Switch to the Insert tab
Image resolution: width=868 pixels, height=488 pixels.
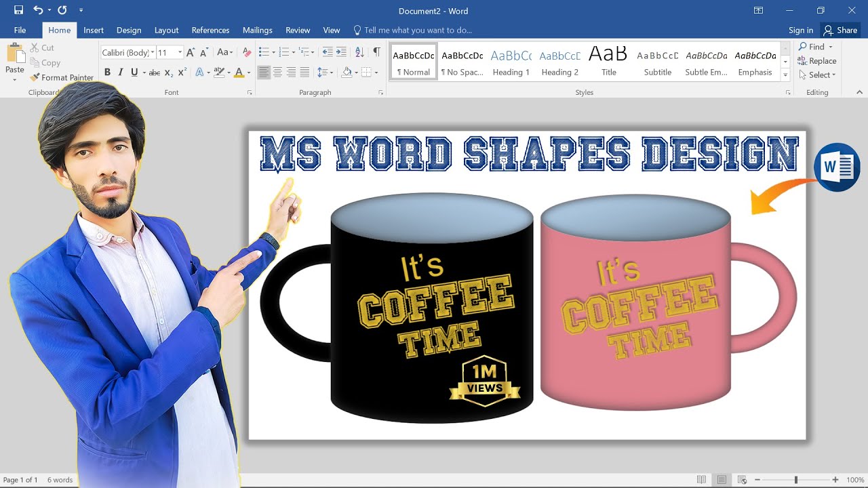pyautogui.click(x=94, y=30)
